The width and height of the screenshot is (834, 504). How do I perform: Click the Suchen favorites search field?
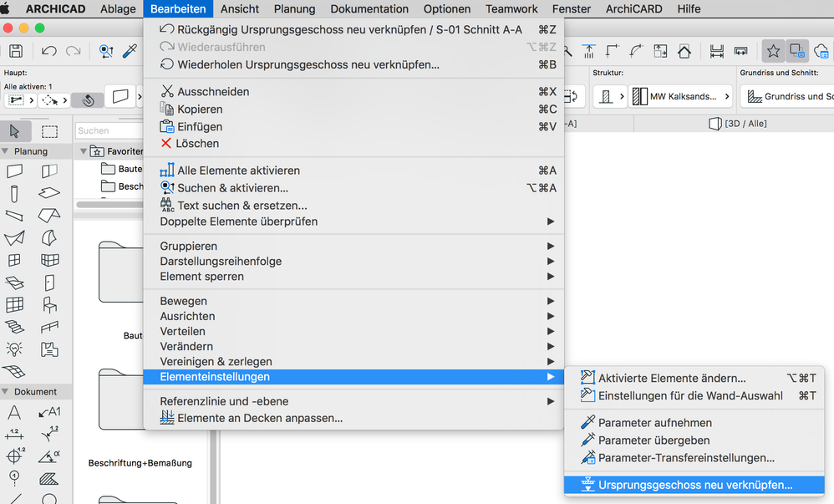(109, 130)
